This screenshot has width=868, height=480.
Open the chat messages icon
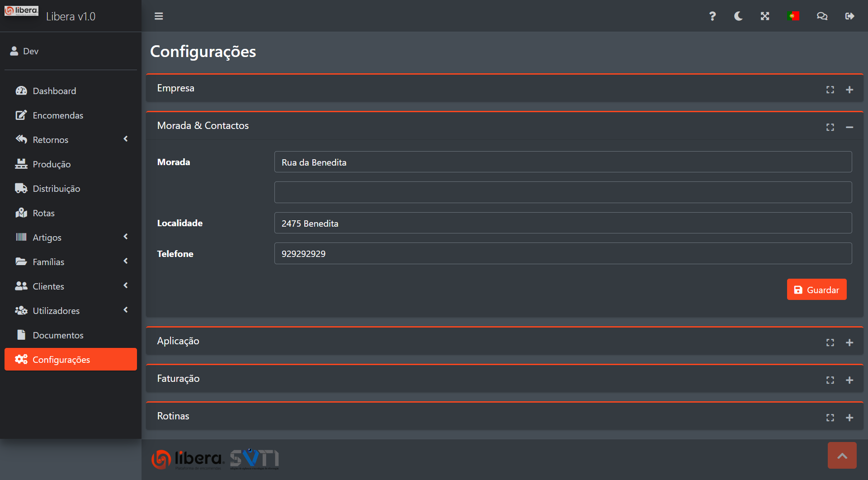point(821,16)
